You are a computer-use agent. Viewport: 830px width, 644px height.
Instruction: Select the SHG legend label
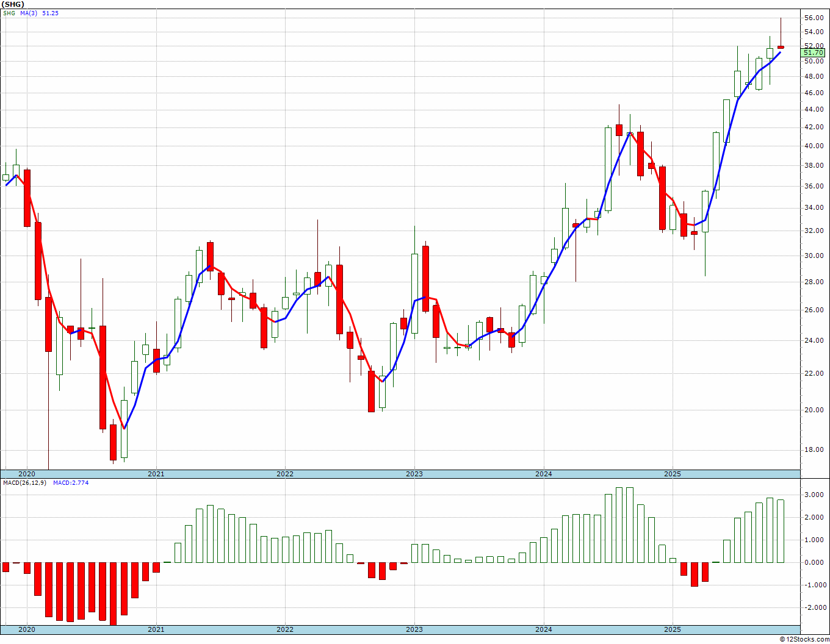[x=9, y=13]
